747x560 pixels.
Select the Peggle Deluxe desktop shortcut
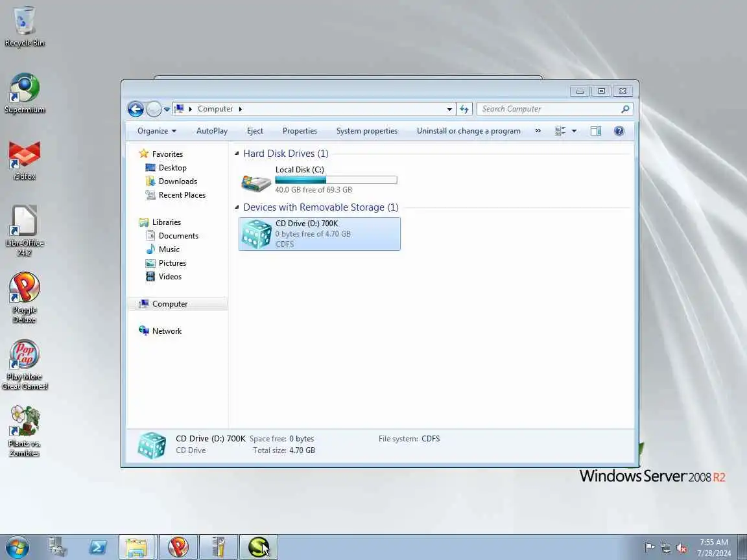[x=24, y=297]
